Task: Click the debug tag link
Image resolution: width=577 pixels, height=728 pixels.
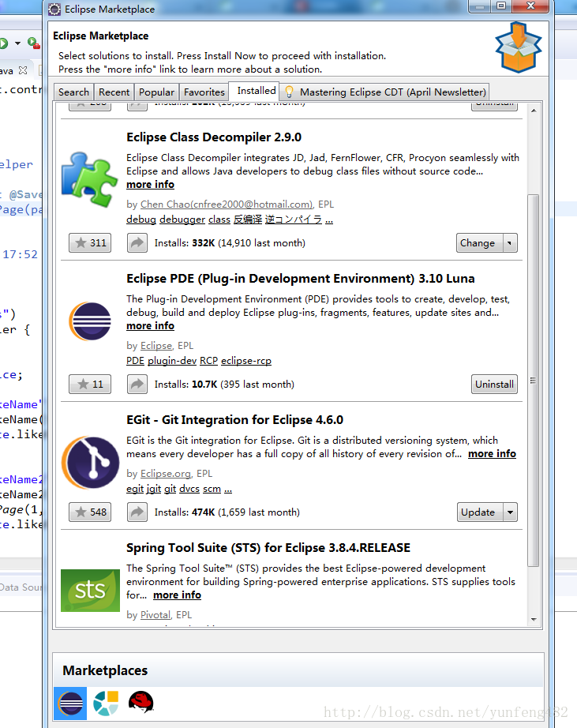Action: (141, 220)
